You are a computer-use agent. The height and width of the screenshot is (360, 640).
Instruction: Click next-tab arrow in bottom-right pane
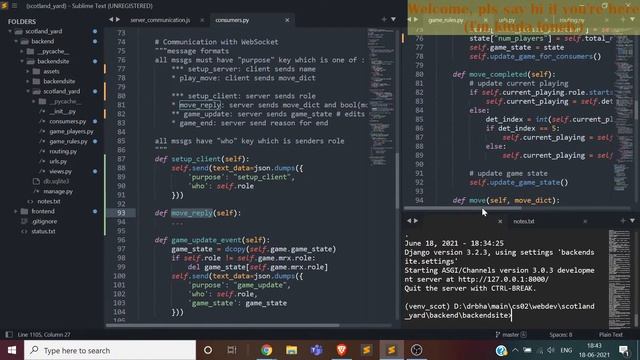pos(416,221)
